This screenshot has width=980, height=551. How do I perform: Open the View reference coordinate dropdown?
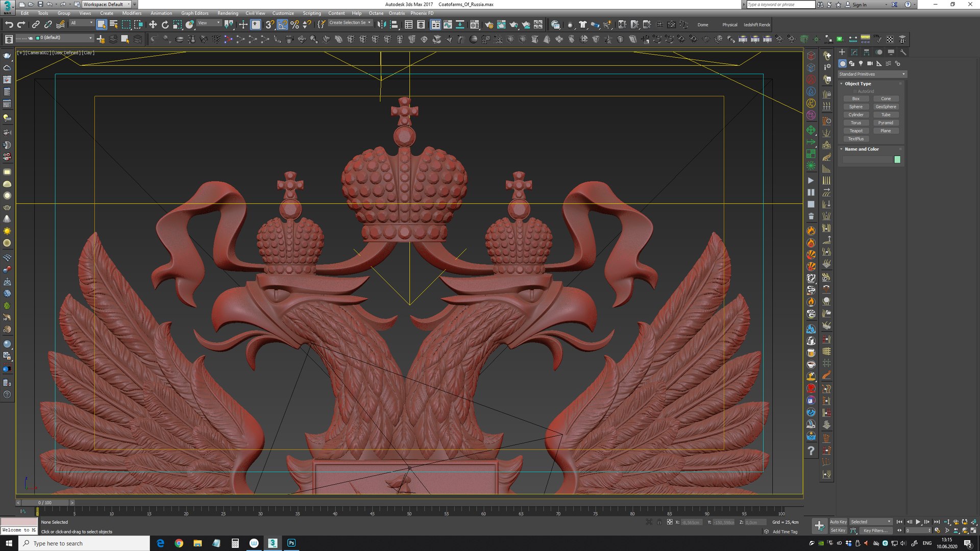[x=209, y=23]
